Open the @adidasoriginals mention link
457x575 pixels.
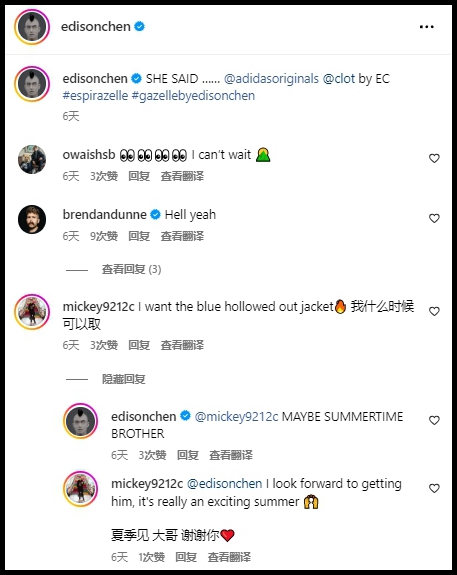click(x=271, y=79)
